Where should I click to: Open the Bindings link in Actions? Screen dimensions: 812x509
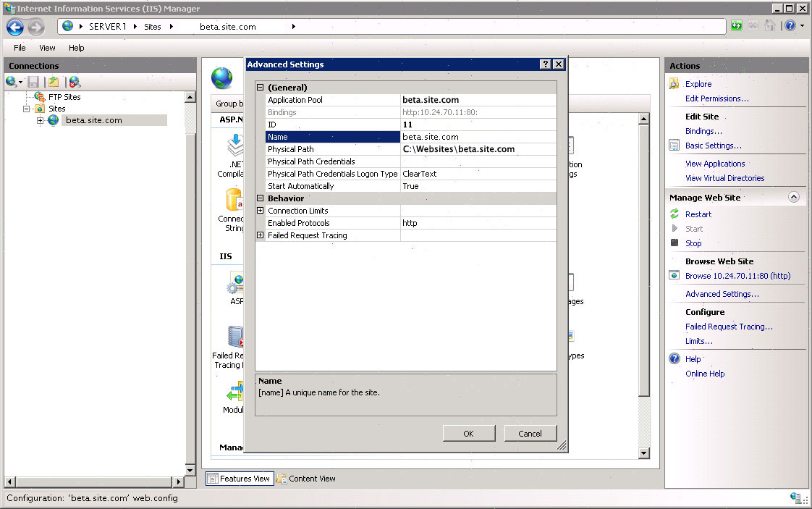(x=703, y=131)
